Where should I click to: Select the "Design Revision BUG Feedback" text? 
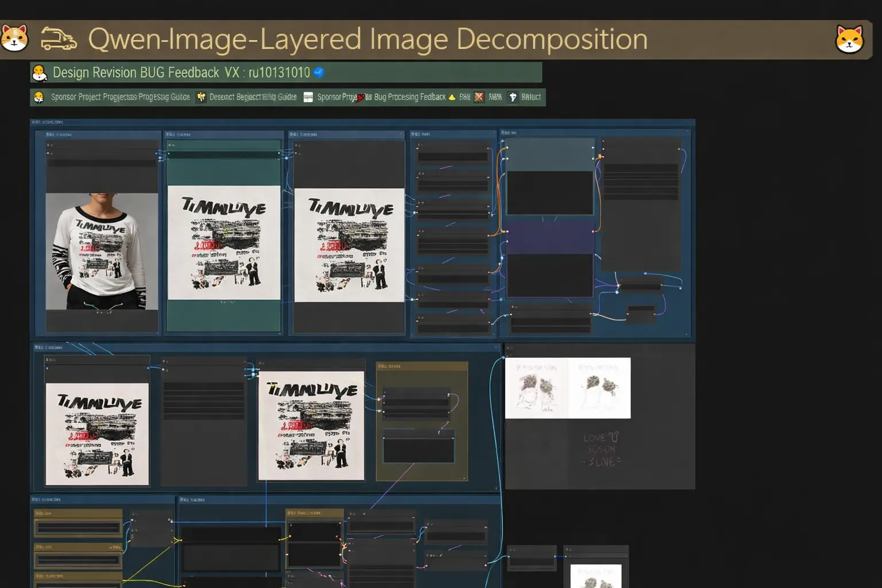point(136,72)
